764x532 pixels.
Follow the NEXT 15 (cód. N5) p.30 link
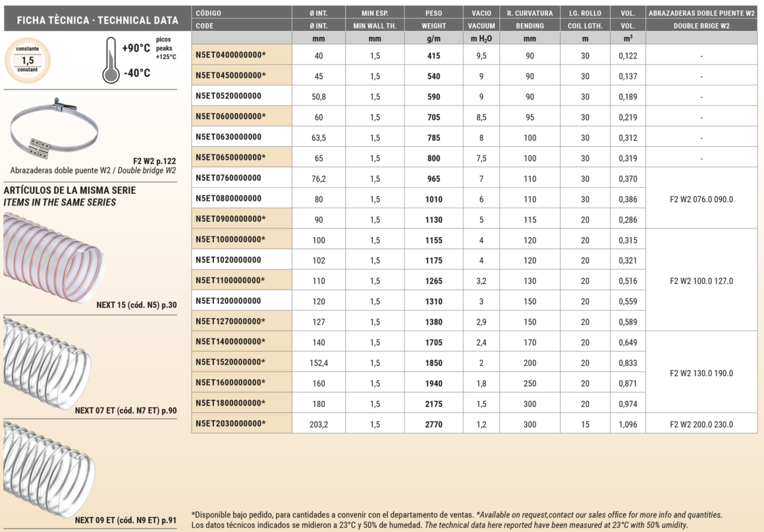pyautogui.click(x=136, y=305)
